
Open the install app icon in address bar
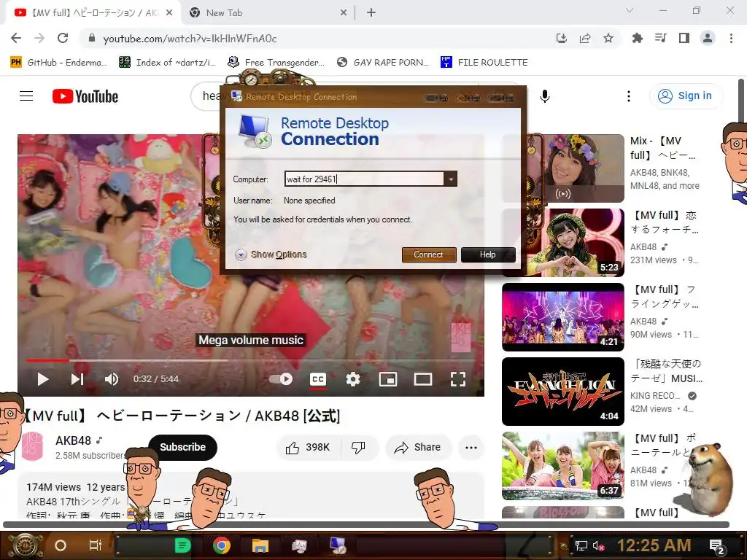coord(562,39)
